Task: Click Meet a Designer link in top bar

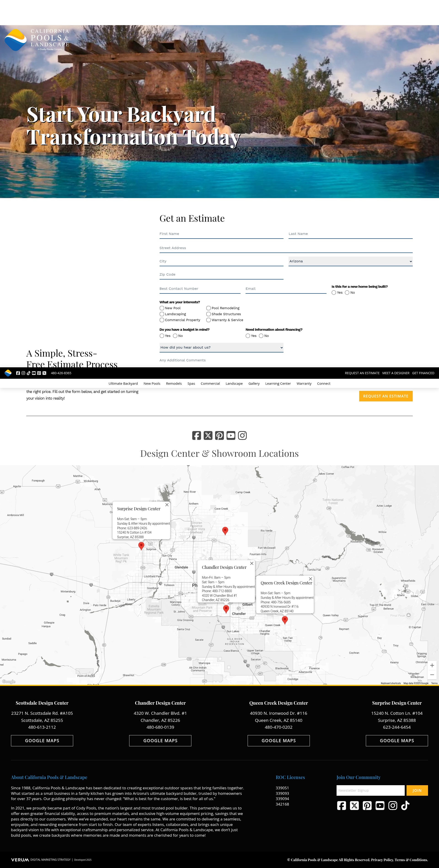Action: click(x=396, y=373)
